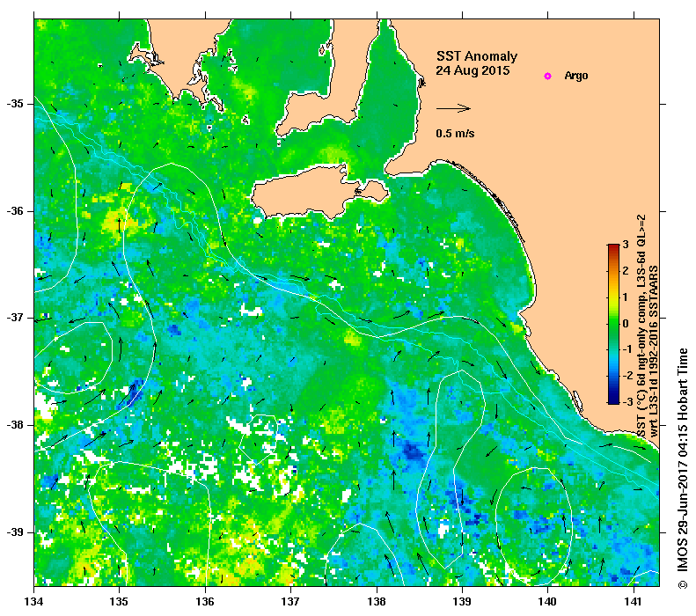This screenshot has width=696, height=616.
Task: Click the IMOS copyright timestamp text
Action: tap(682, 468)
